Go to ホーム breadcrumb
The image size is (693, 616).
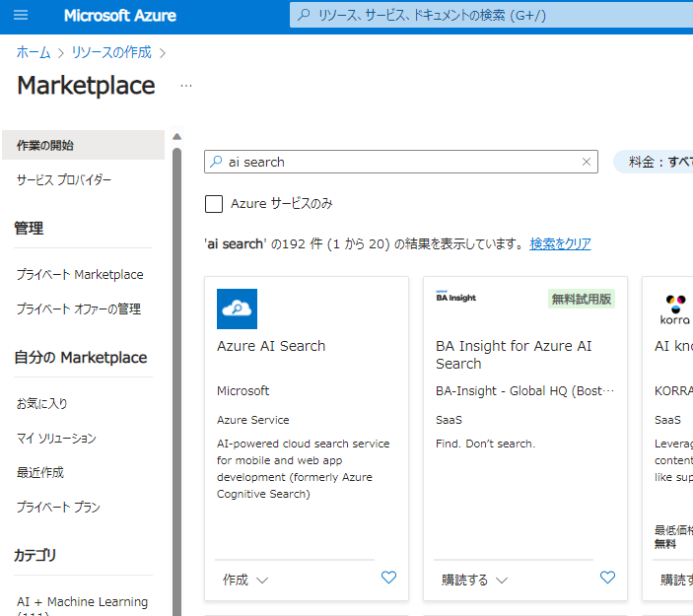[34, 52]
